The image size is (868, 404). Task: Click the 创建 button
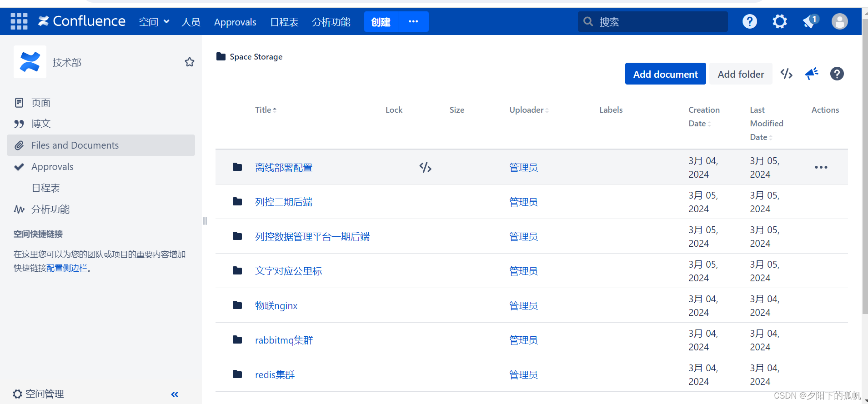coord(381,21)
